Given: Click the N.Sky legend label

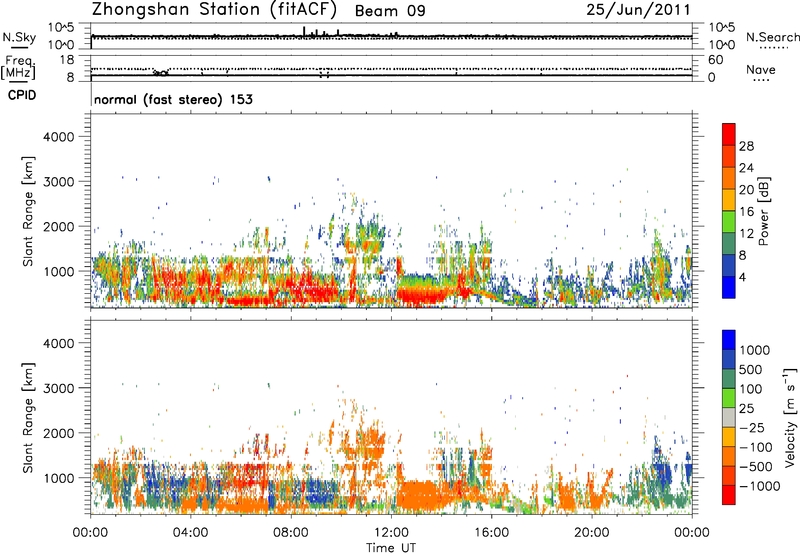Looking at the screenshot, I should [x=19, y=37].
